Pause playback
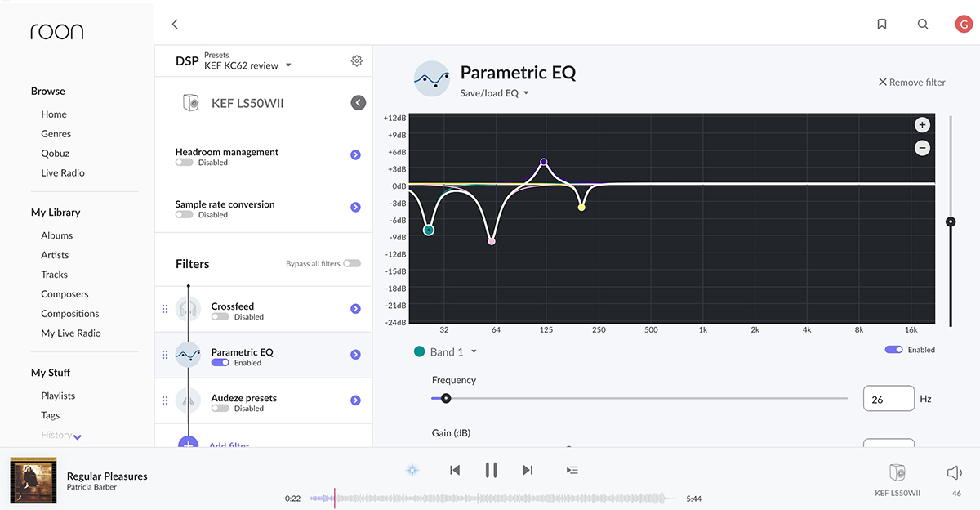The height and width of the screenshot is (510, 980). pos(491,470)
